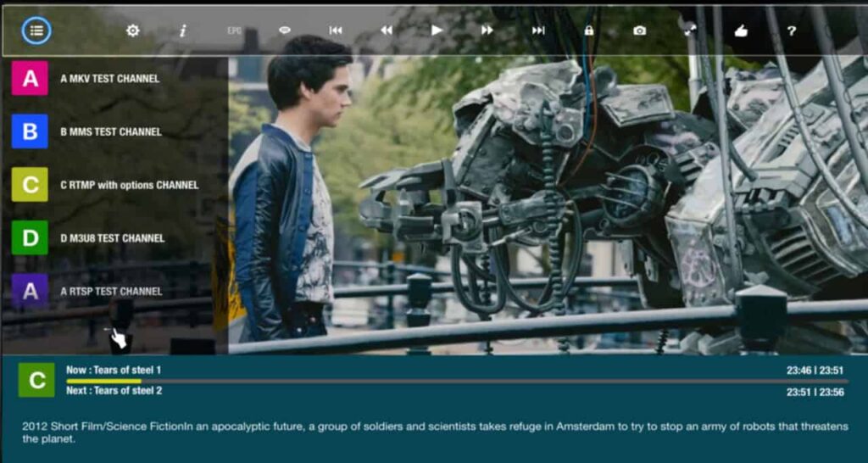Open A RTSP TEST CHANNEL

tap(111, 292)
